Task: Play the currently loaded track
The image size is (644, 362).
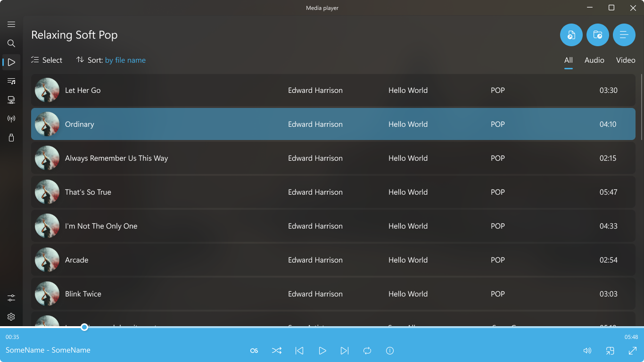Action: click(x=322, y=351)
